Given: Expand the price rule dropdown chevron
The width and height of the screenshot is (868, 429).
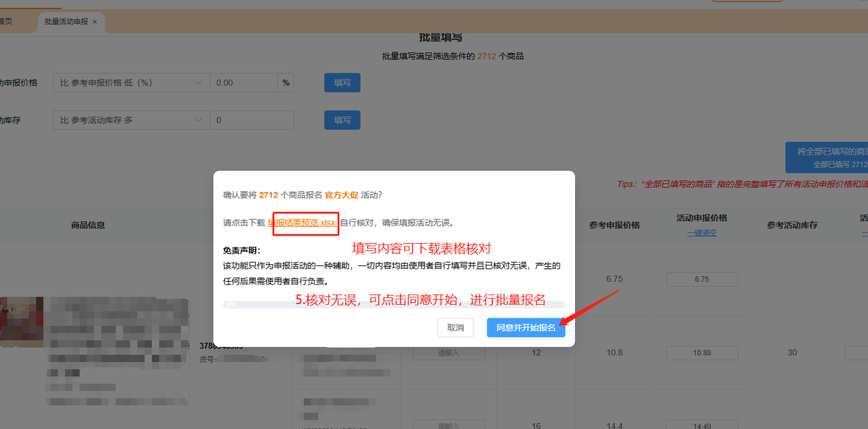Looking at the screenshot, I should point(199,82).
